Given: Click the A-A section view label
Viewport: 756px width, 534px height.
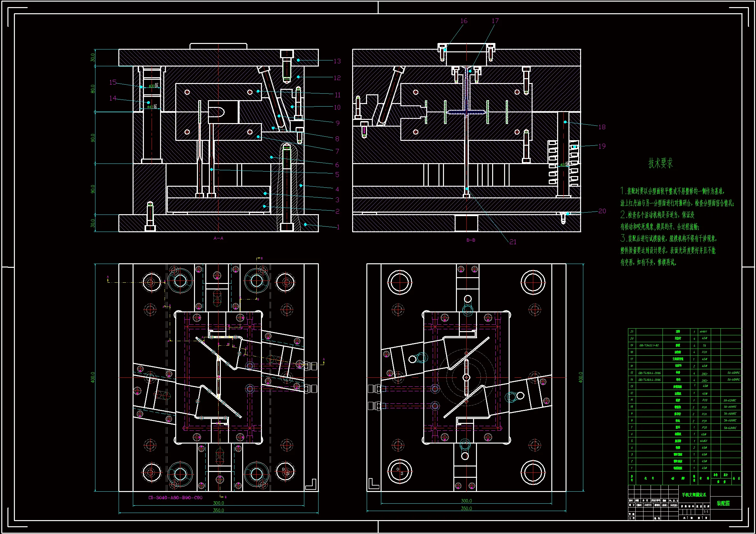Looking at the screenshot, I should (218, 238).
